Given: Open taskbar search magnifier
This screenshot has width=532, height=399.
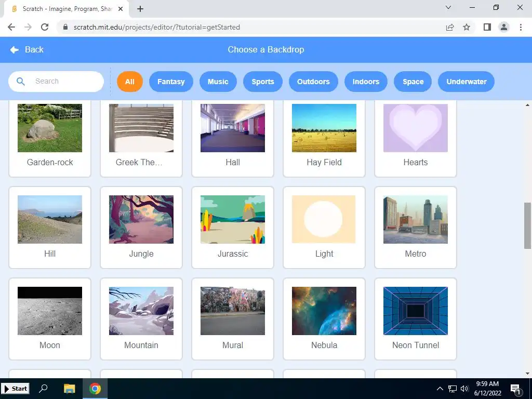Looking at the screenshot, I should point(43,389).
